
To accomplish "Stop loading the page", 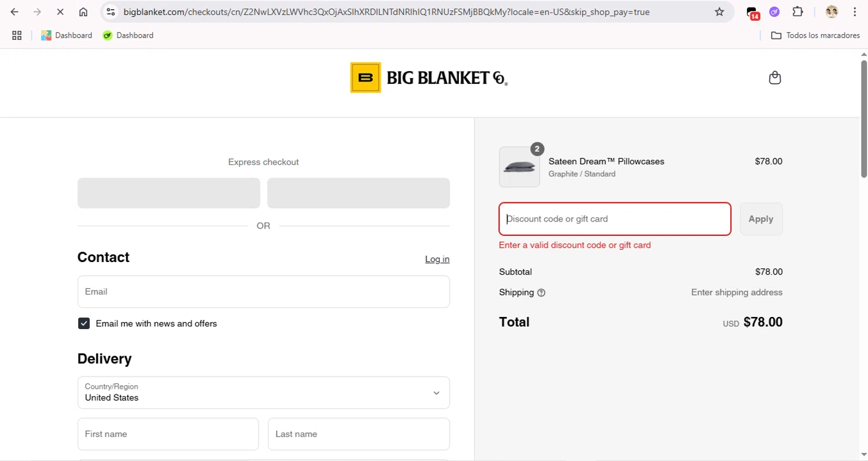I will [x=60, y=12].
